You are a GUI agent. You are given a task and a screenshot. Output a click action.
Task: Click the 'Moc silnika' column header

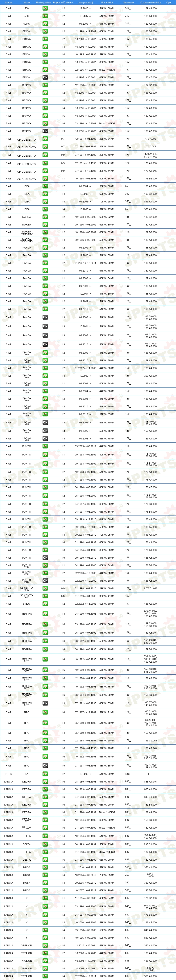pos(107,2)
